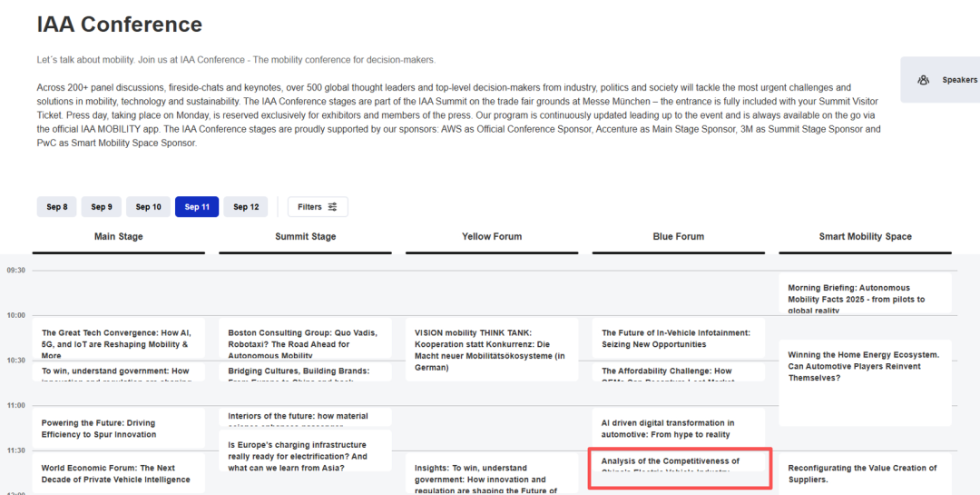The image size is (980, 495).
Task: Open VISION mobility THINK TANK session
Action: 492,350
